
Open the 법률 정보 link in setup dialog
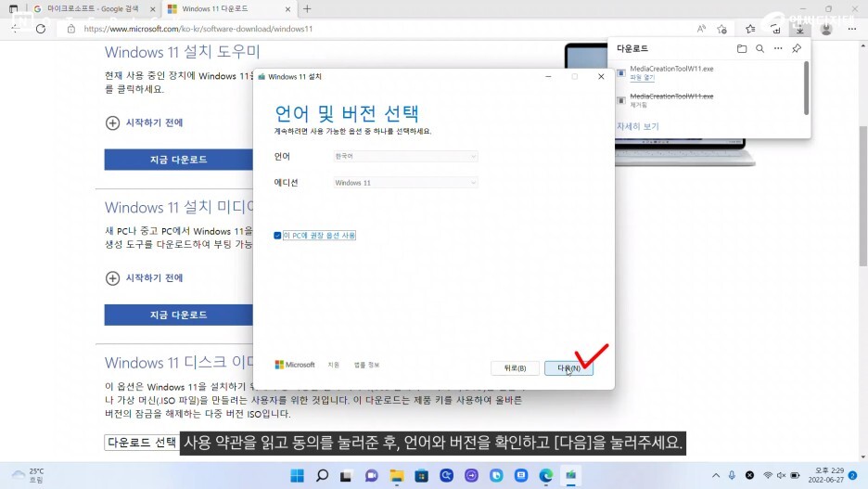coord(366,365)
